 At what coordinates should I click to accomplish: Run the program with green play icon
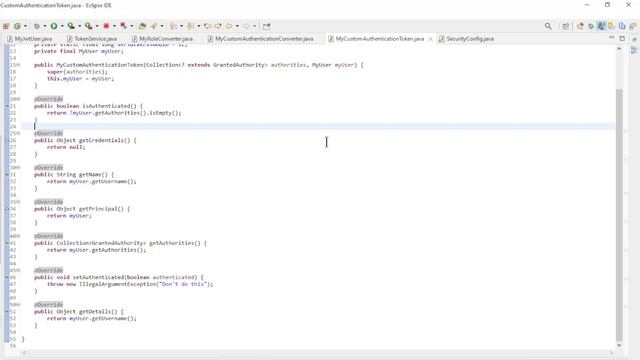(54, 26)
